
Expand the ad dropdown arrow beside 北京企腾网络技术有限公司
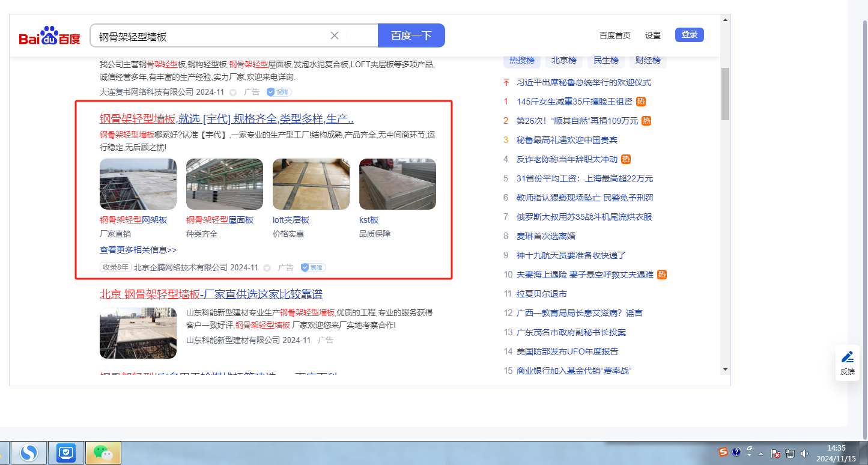point(267,268)
